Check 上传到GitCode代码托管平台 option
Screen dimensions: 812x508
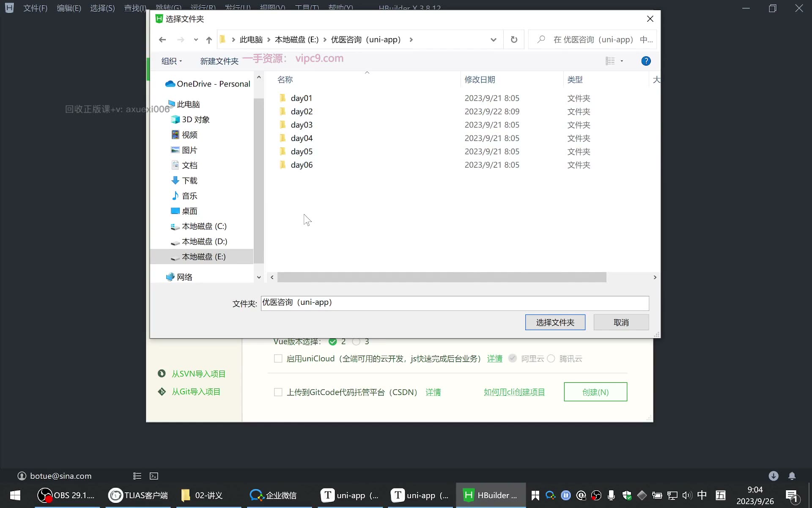point(278,392)
